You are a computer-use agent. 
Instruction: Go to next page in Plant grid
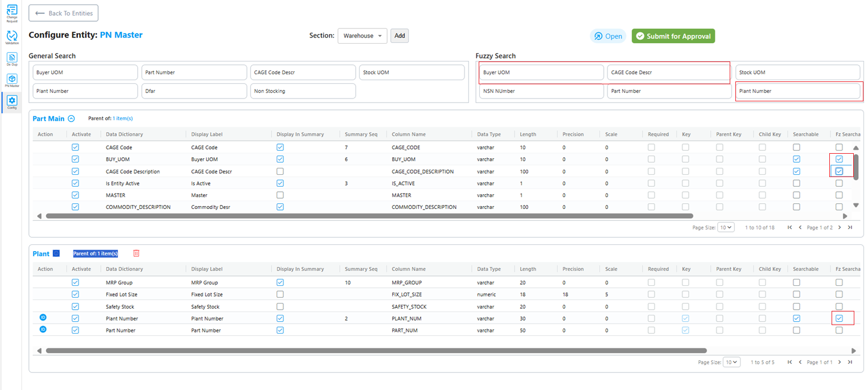[840, 362]
